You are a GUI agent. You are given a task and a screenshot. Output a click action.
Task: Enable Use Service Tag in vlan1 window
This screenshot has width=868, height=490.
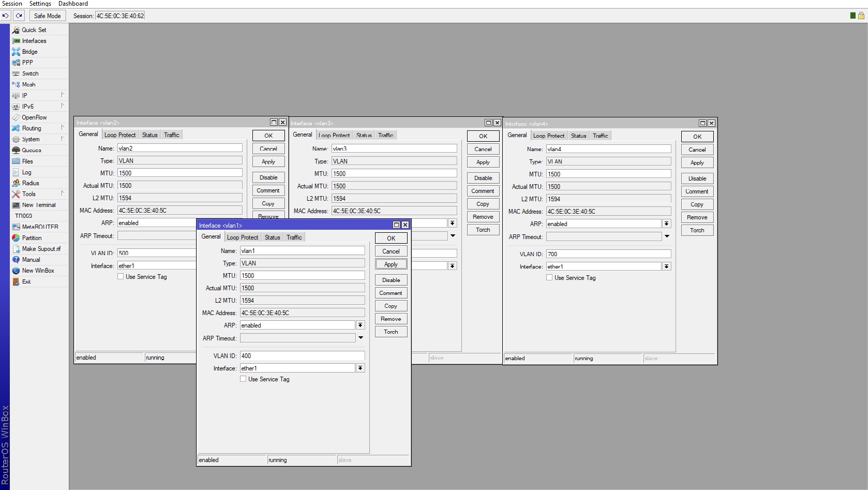[243, 379]
